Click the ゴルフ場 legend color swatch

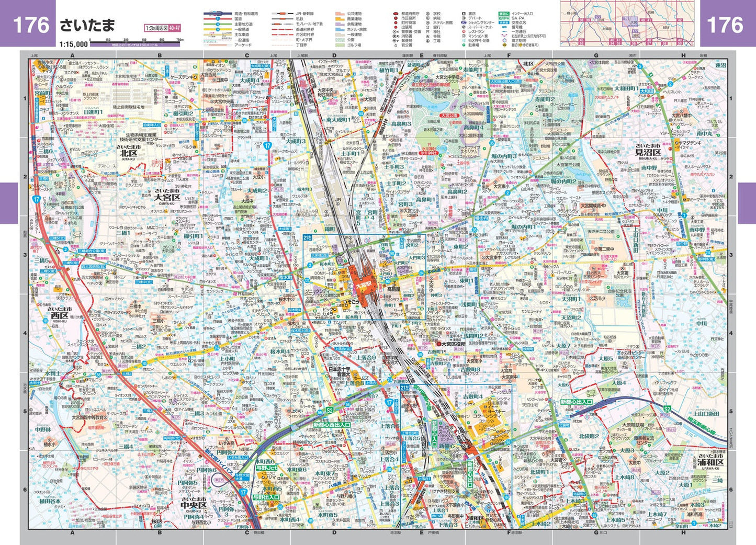340,45
